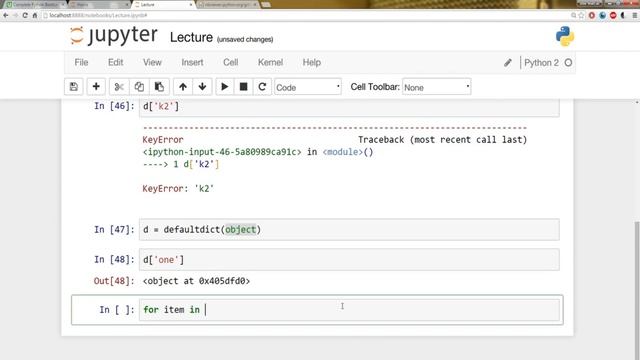Viewport: 640px width, 360px height.
Task: Click browser back arrow
Action: [x=6, y=15]
